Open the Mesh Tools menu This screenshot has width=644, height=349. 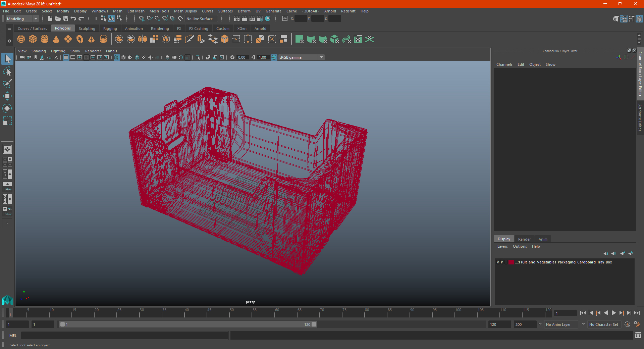tap(159, 11)
